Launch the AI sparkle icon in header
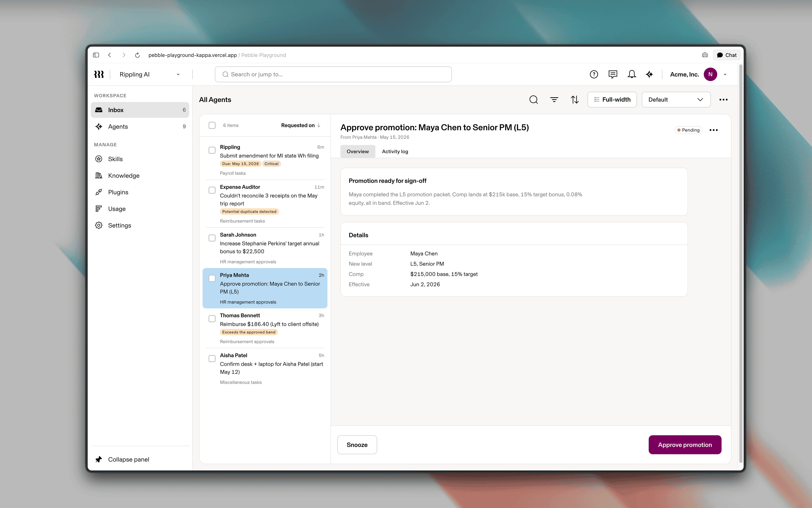Screen dimensions: 812x508 click(650, 74)
